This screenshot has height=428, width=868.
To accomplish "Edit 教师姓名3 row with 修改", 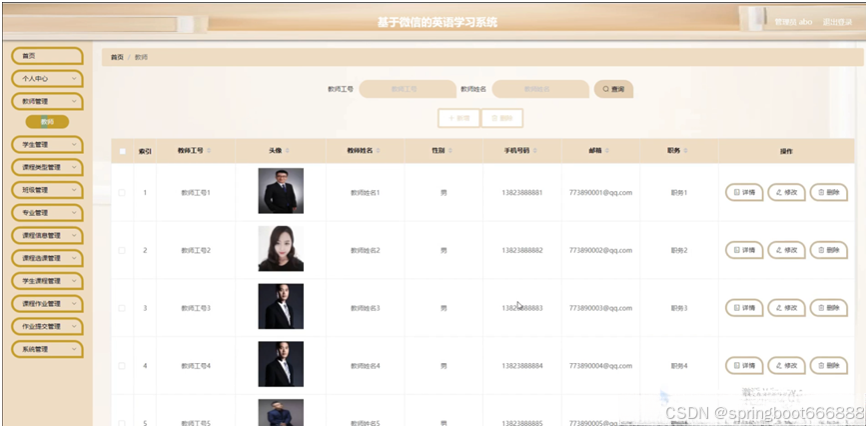I will click(x=786, y=308).
